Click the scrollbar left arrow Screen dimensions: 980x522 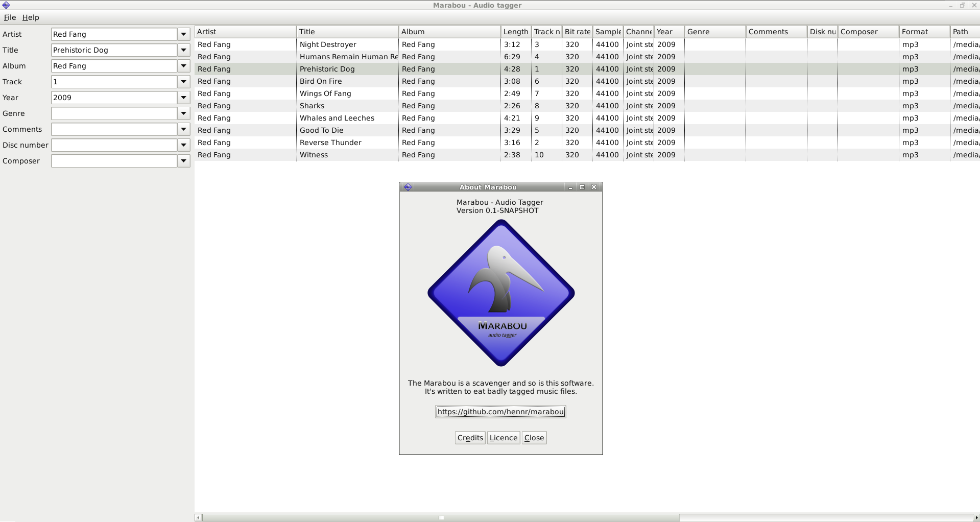[198, 518]
